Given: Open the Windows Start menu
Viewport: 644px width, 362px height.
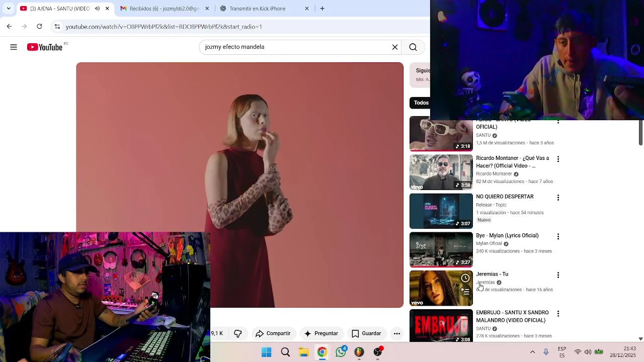Looking at the screenshot, I should pyautogui.click(x=267, y=352).
